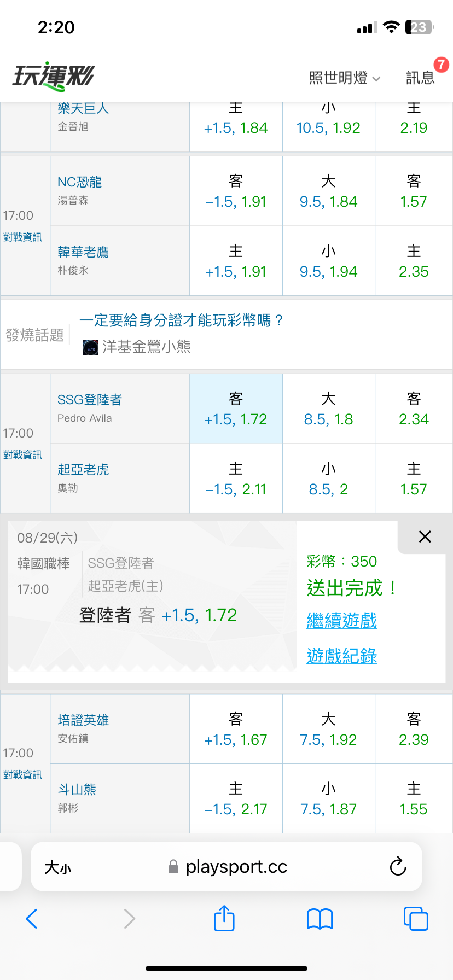
Task: Open NC恐龍 team link
Action: 80,182
